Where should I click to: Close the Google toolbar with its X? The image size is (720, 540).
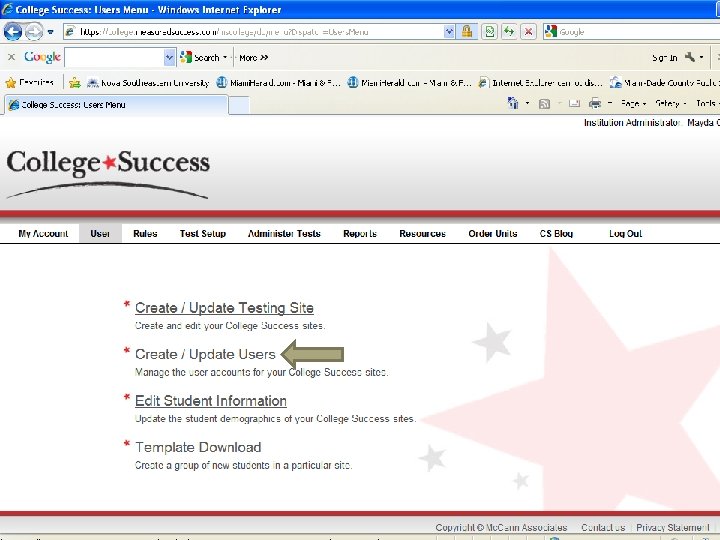pos(11,57)
